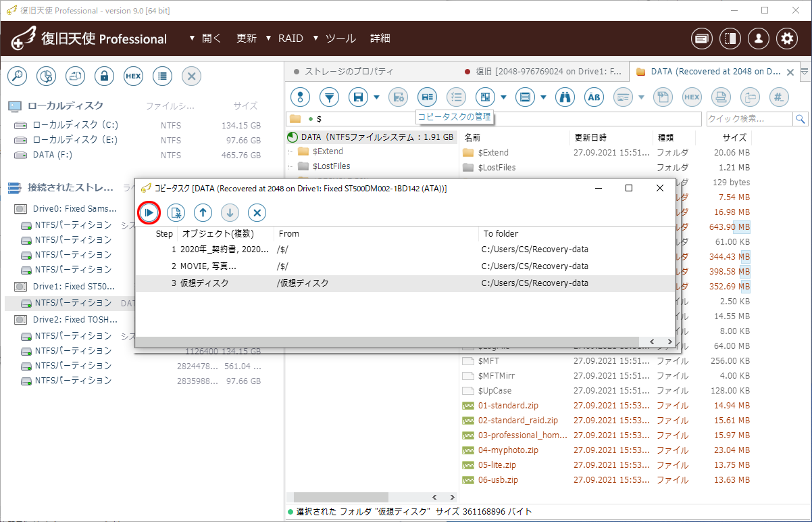812x522 pixels.
Task: Click the copy task management icon
Action: click(x=427, y=97)
